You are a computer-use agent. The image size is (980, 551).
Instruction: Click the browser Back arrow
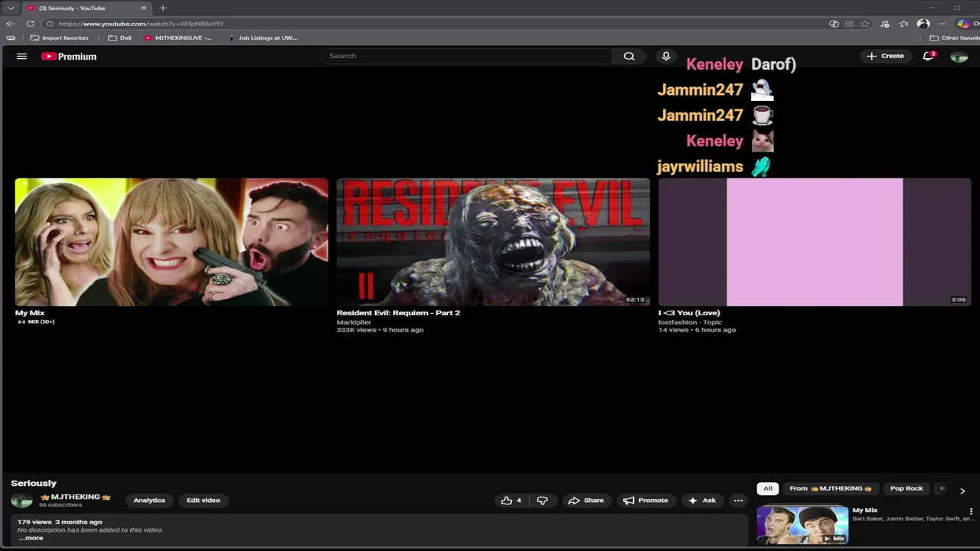click(x=10, y=24)
